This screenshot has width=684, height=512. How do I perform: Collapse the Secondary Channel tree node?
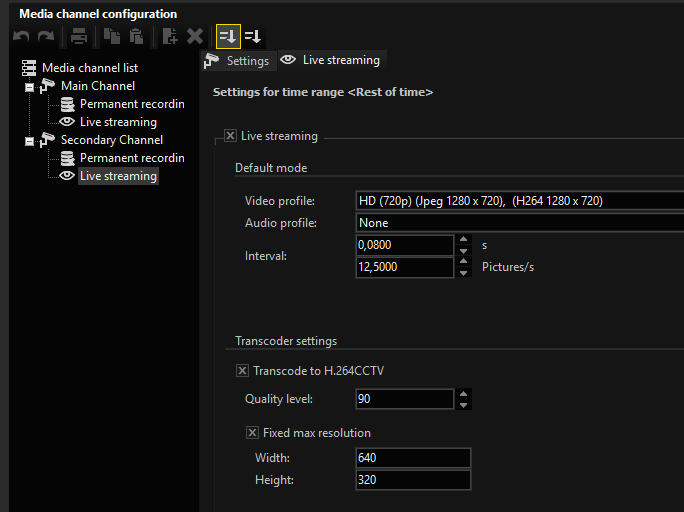[29, 141]
